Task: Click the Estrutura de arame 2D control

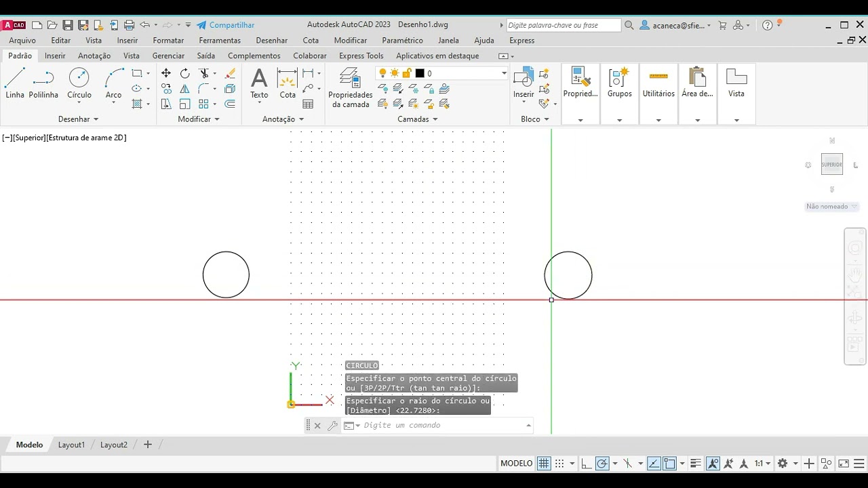Action: [x=86, y=138]
